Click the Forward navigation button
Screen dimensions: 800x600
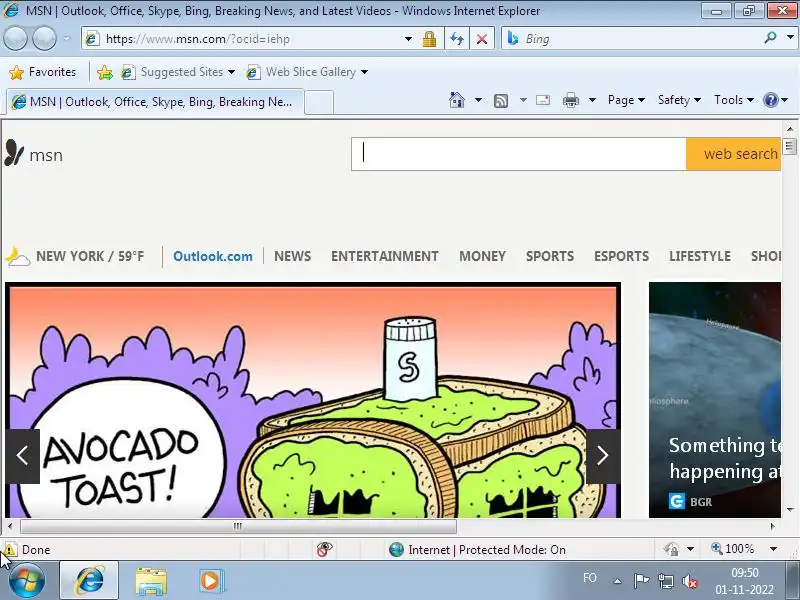[44, 39]
